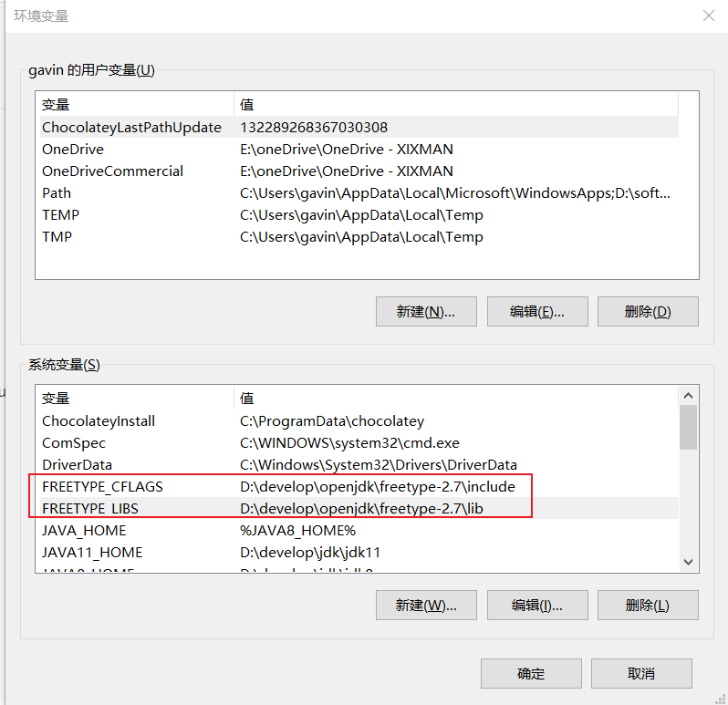The width and height of the screenshot is (728, 705).
Task: Click 删除(L) button for system variables
Action: pos(648,605)
